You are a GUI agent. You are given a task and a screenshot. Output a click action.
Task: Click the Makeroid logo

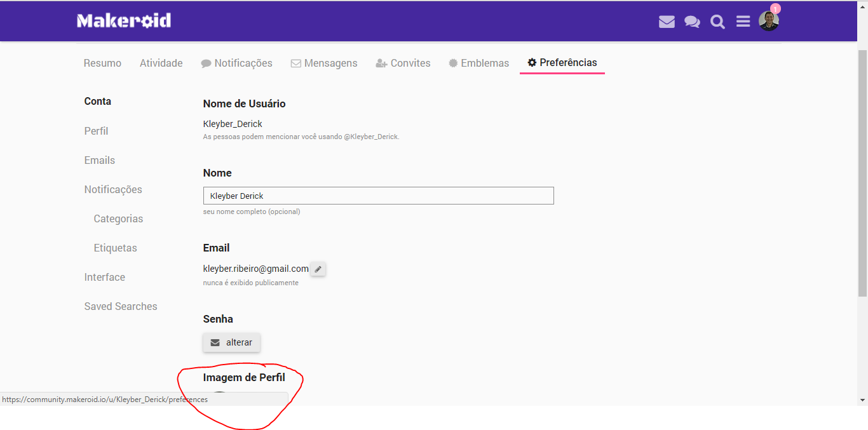(124, 21)
